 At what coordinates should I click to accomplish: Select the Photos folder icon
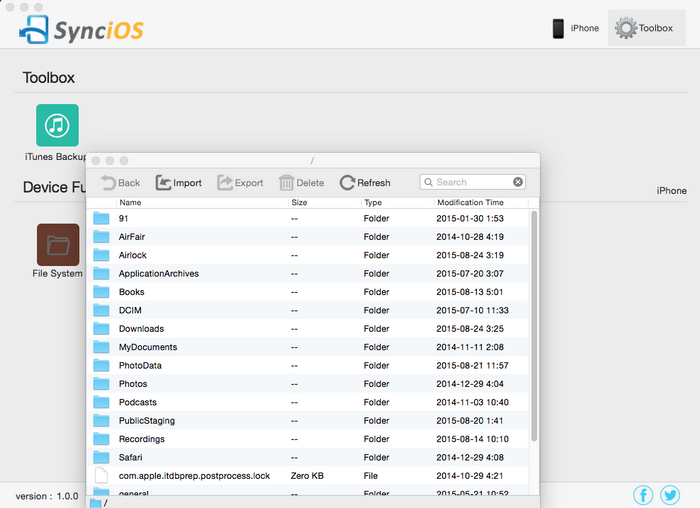[x=101, y=384]
